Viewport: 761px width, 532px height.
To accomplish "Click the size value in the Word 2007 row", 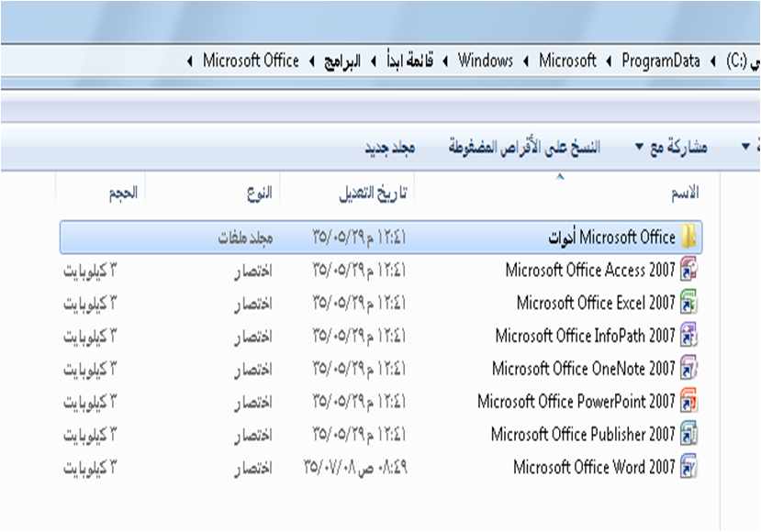I will 90,469.
